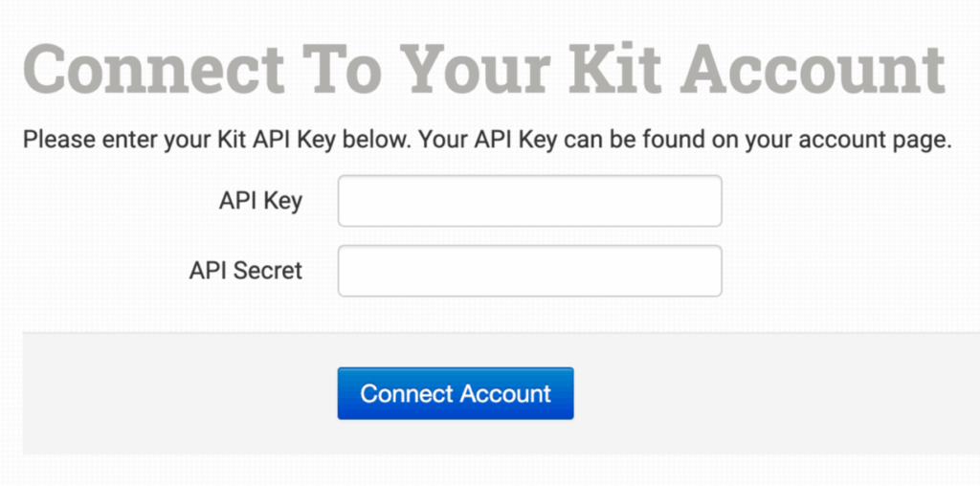Click the API Key input field
Screen dimensions: 980x486
tap(529, 201)
